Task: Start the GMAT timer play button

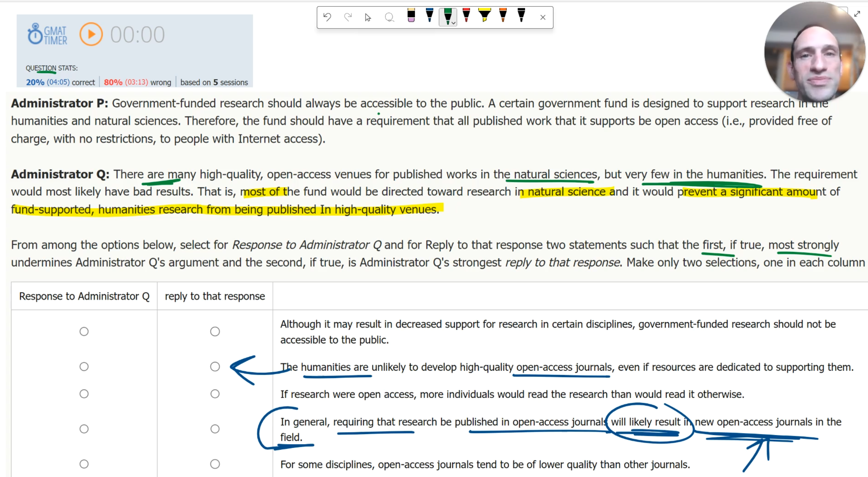Action: 91,34
